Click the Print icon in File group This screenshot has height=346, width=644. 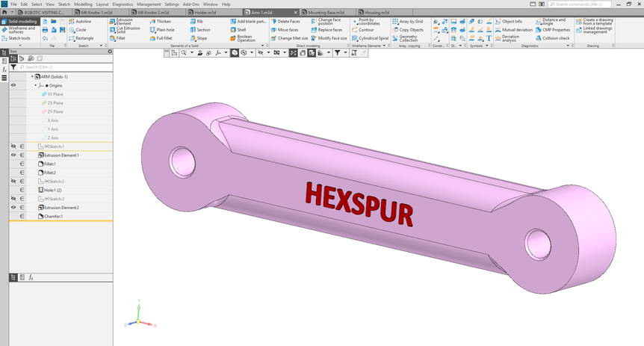point(45,30)
